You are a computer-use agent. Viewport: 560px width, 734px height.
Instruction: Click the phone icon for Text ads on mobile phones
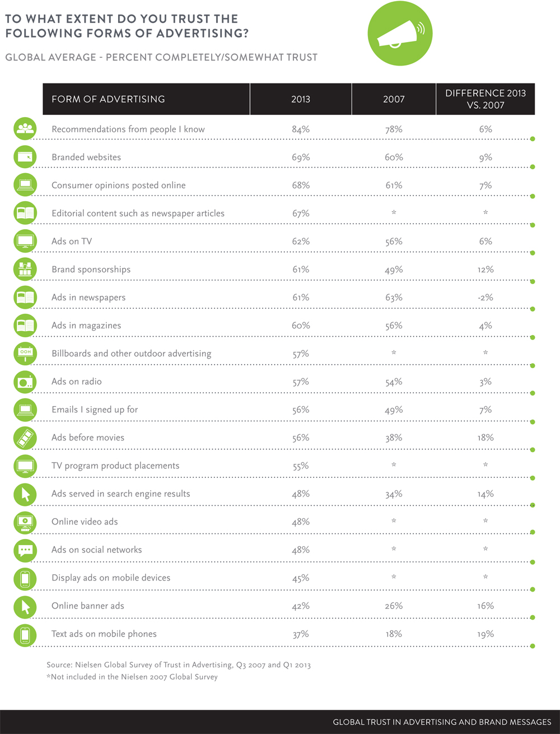click(25, 634)
